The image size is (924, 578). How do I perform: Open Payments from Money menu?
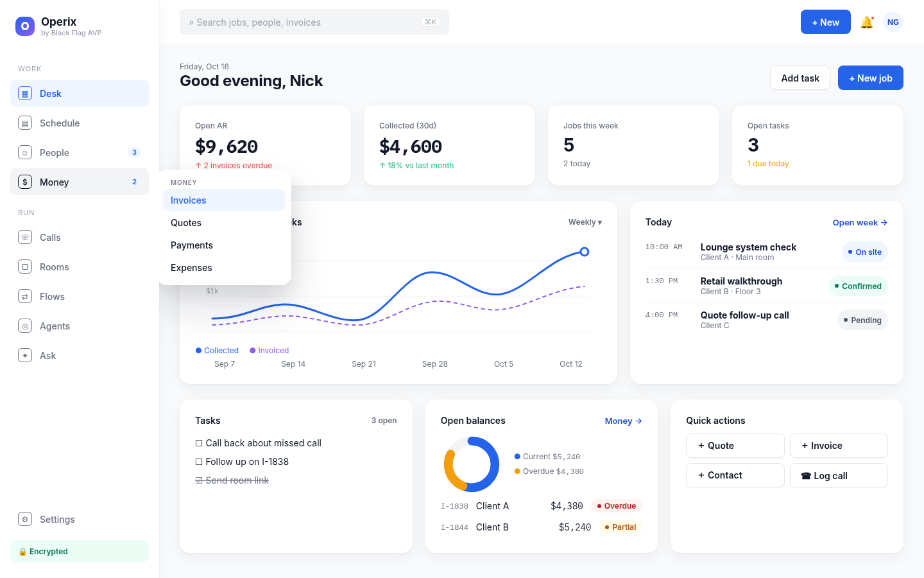pos(224,245)
